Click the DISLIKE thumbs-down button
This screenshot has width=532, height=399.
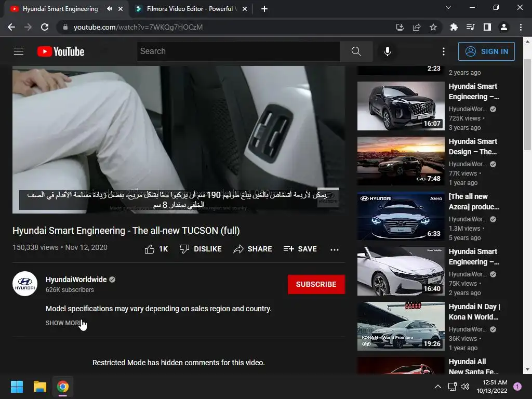[x=201, y=249]
